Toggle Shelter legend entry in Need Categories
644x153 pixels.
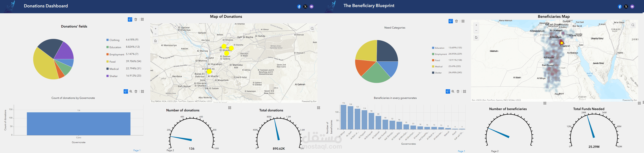click(437, 73)
